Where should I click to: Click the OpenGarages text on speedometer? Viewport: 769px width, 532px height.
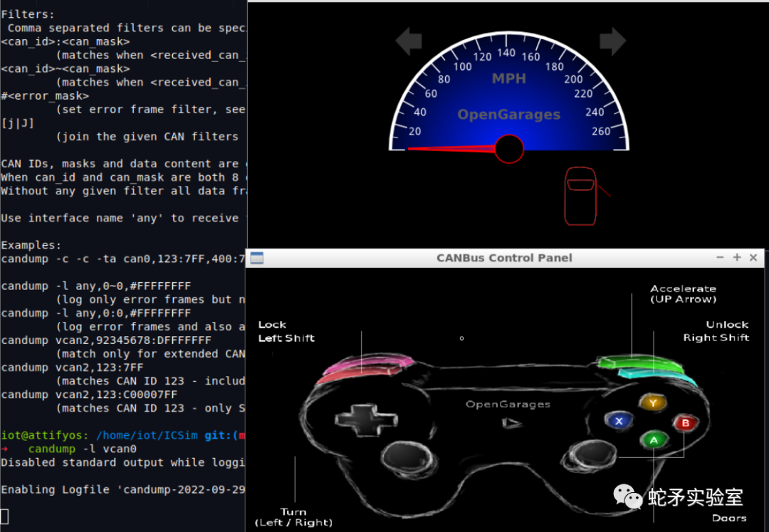[x=508, y=114]
